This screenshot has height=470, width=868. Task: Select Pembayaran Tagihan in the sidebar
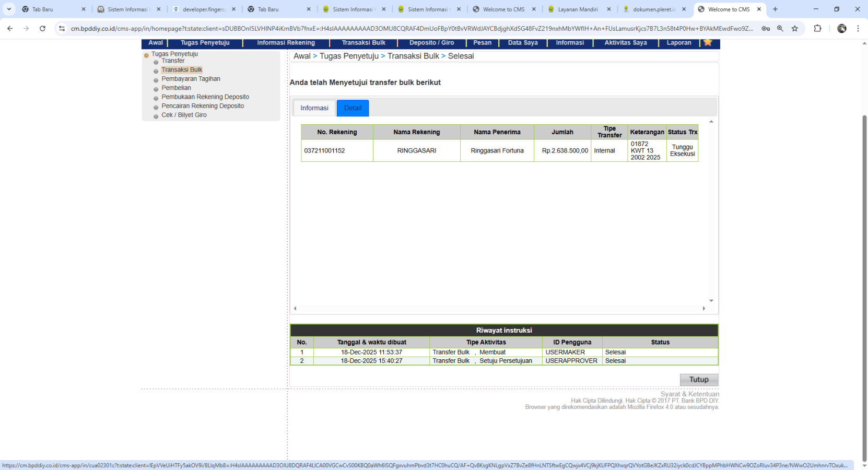click(x=191, y=79)
